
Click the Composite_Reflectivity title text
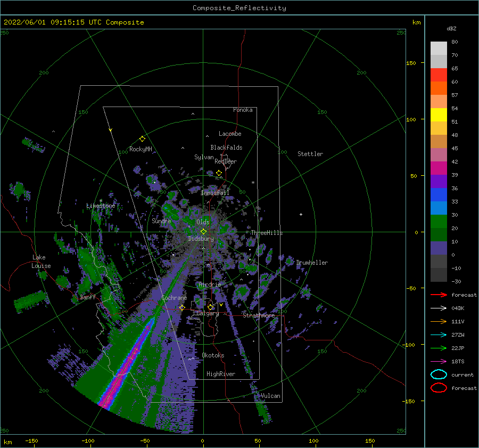239,8
